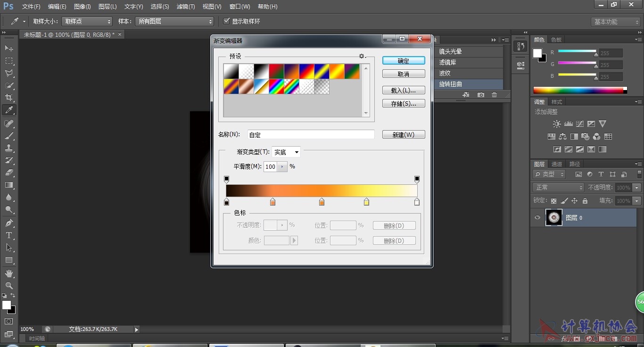Open the layer 不透明度 dropdown arrow
The width and height of the screenshot is (644, 347).
click(637, 188)
